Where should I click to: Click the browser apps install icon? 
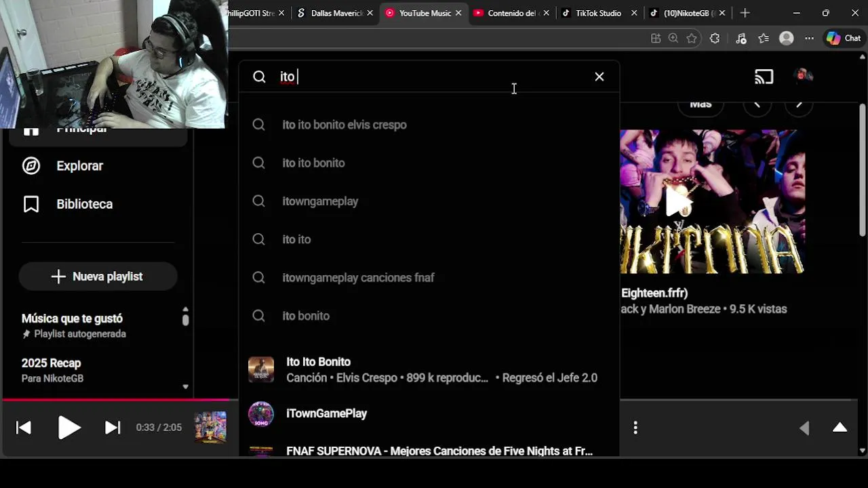point(656,39)
